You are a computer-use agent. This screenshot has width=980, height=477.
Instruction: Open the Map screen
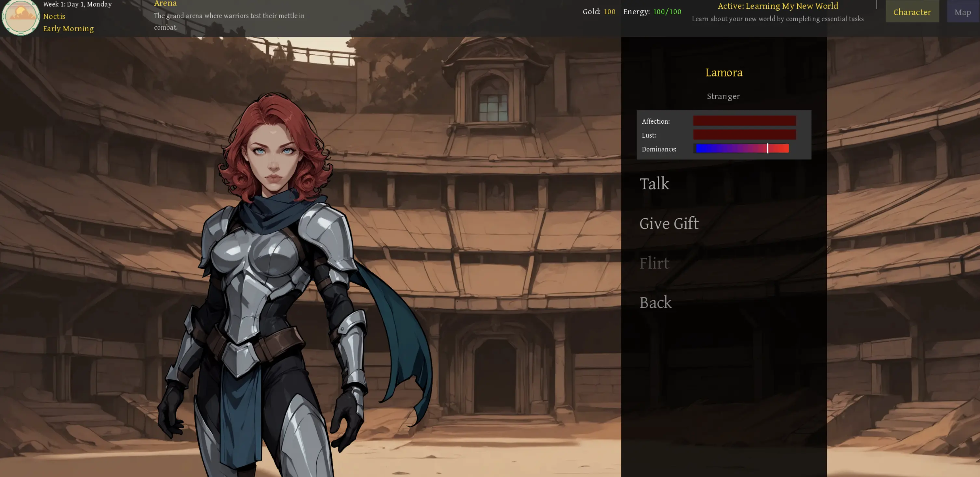[962, 12]
